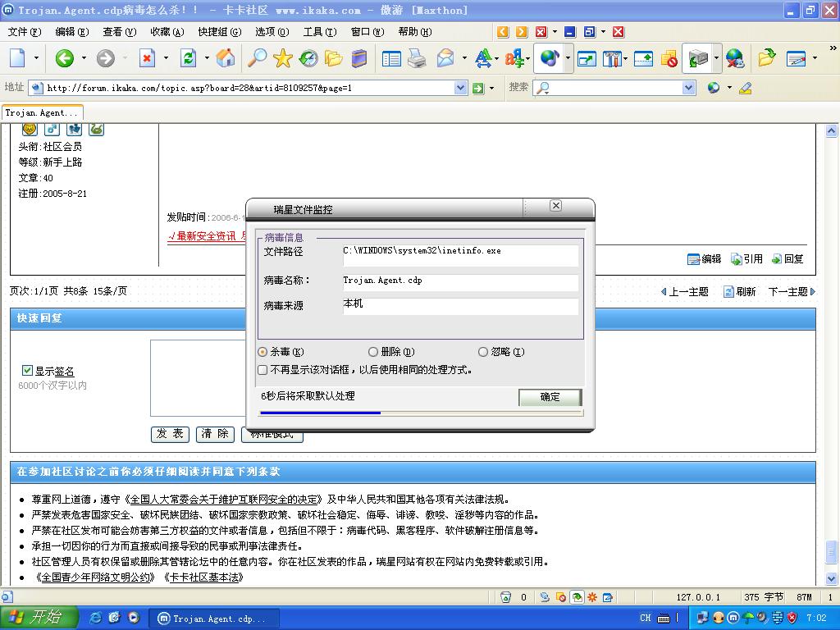Screen dimensions: 840x630
Task: Click the Refresh page toolbar icon
Action: click(x=188, y=58)
